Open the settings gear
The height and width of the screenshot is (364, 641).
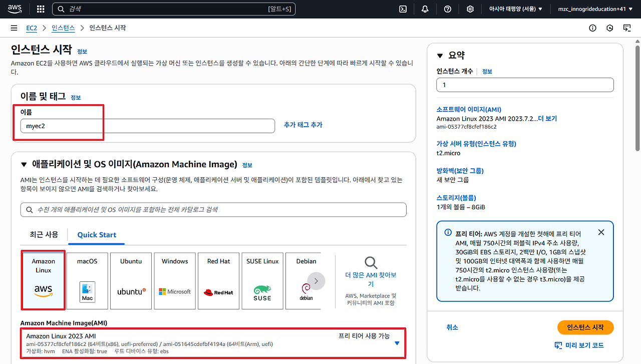tap(470, 9)
